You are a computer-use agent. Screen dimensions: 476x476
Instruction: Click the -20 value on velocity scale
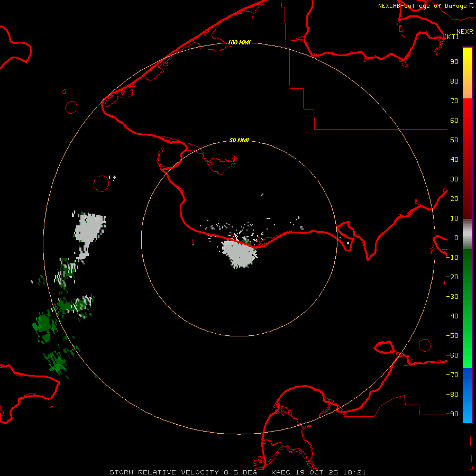pyautogui.click(x=452, y=277)
